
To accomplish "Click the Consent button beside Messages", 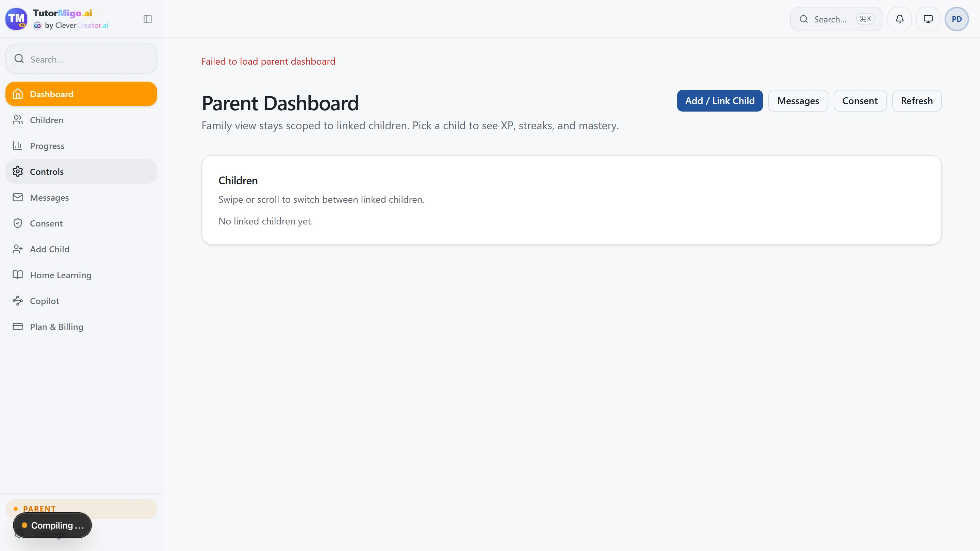I will click(860, 101).
